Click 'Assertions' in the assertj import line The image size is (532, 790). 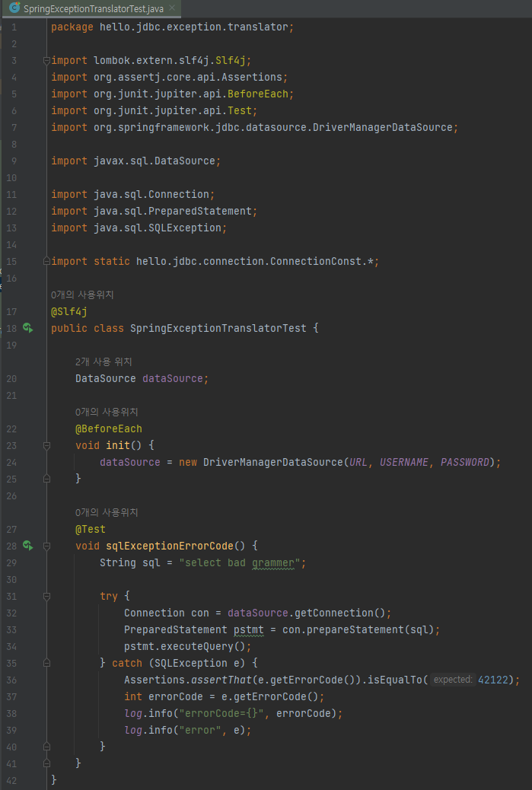(252, 77)
